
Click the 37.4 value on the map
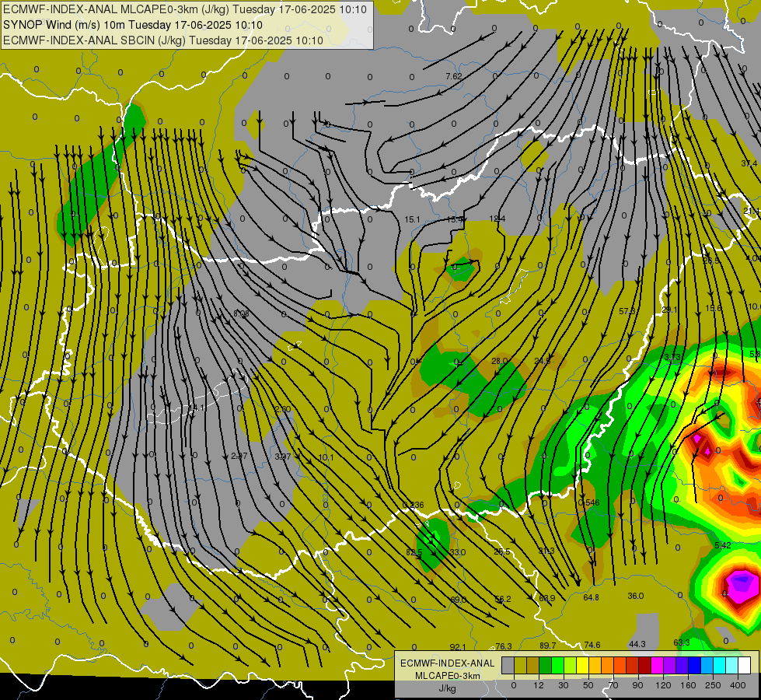point(749,163)
